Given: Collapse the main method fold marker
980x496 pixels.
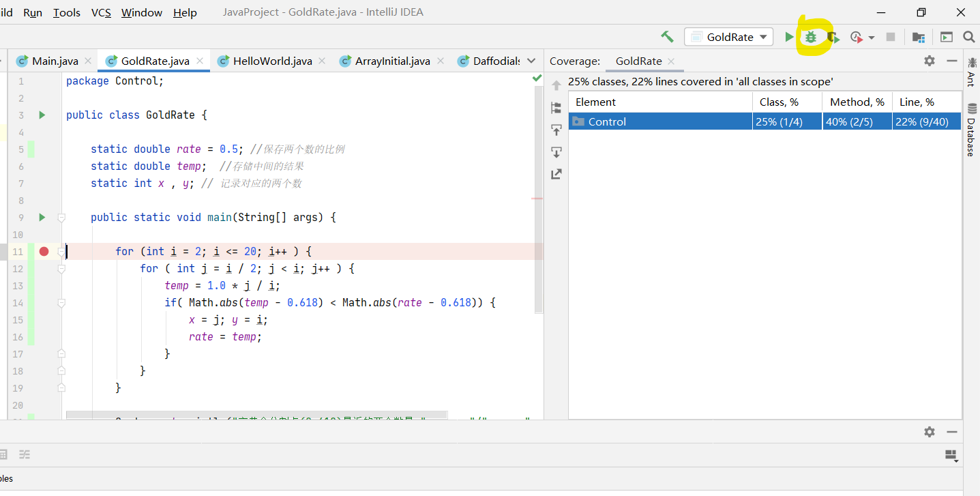Looking at the screenshot, I should (x=61, y=218).
